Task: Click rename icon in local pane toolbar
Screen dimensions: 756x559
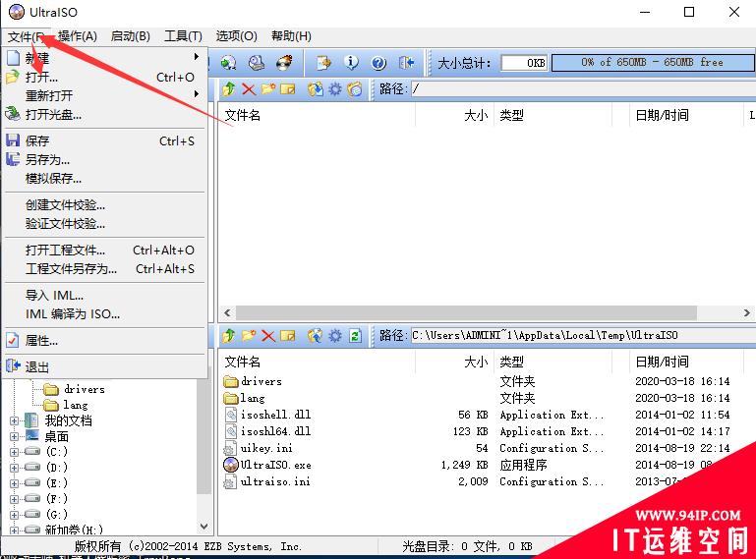Action: point(287,335)
